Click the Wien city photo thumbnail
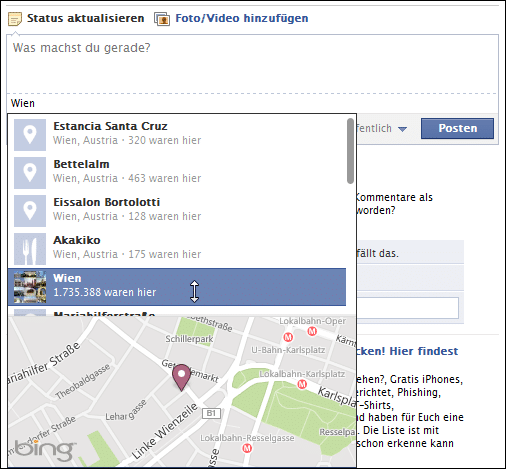This screenshot has height=469, width=506. coord(30,287)
